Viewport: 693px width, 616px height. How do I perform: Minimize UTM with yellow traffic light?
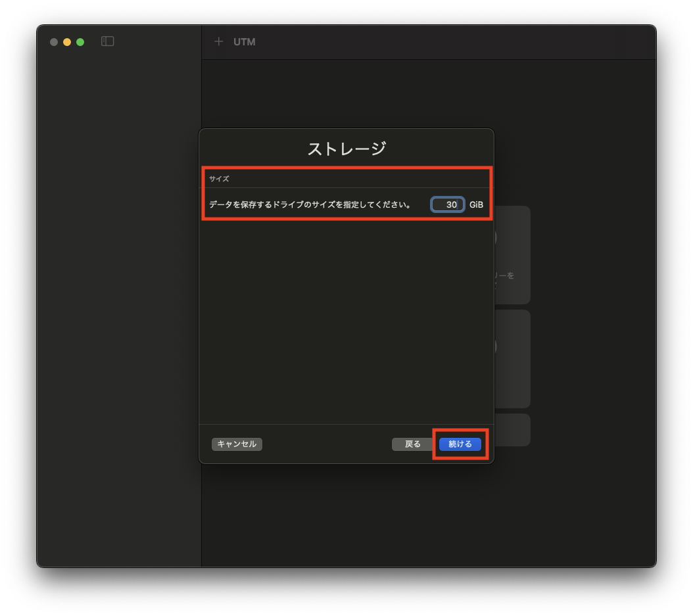point(66,41)
